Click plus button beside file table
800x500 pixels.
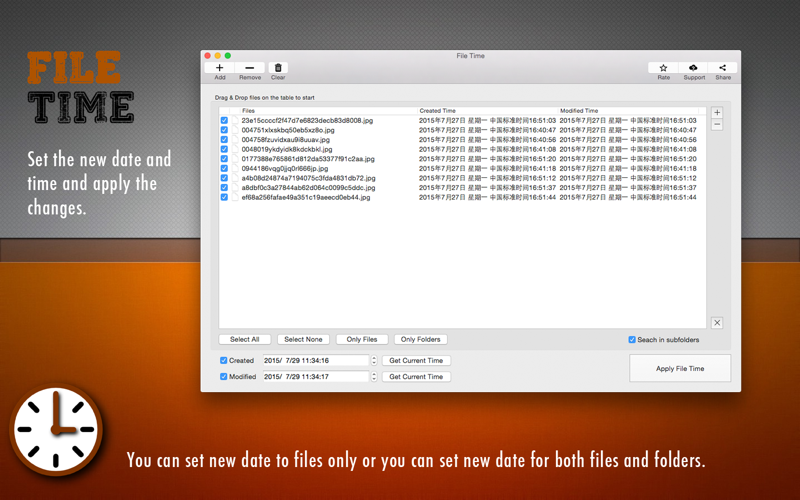(x=717, y=113)
